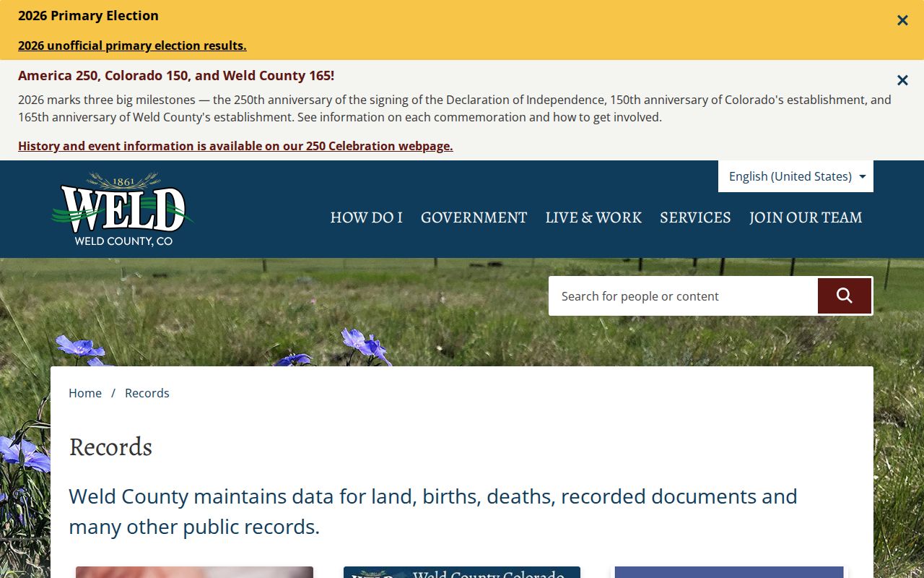Click the Records page heading
The width and height of the screenshot is (924, 578).
[x=110, y=447]
